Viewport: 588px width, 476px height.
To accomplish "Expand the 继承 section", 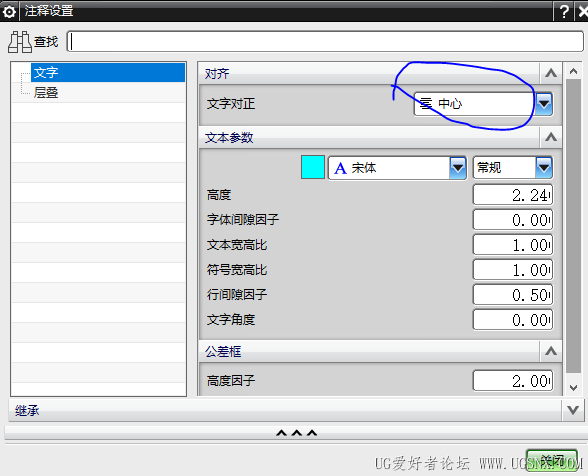I will 573,410.
